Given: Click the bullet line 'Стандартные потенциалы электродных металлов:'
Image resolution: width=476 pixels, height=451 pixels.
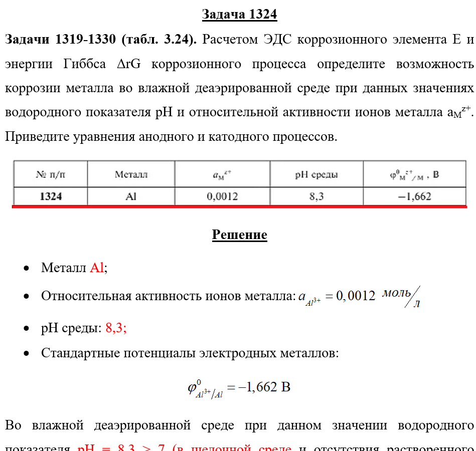Looking at the screenshot, I should click(x=190, y=353).
